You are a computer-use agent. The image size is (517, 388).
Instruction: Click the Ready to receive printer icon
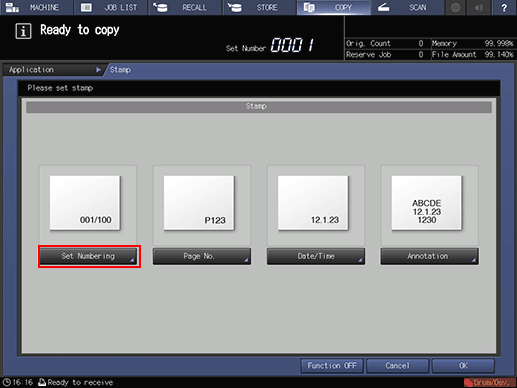(42, 382)
